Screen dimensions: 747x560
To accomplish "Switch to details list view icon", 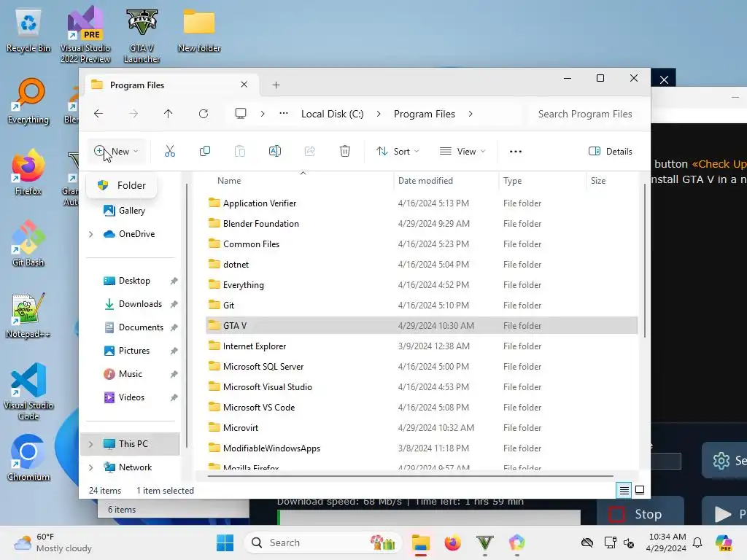I will pyautogui.click(x=624, y=491).
